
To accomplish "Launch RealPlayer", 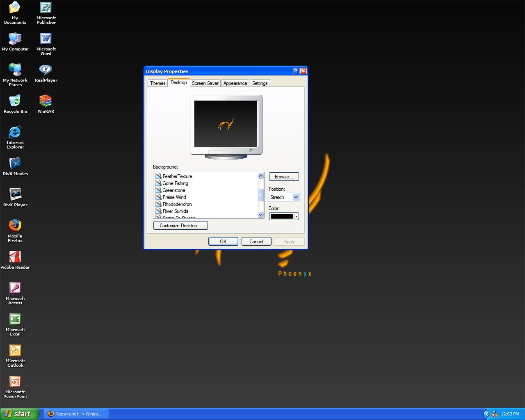I will click(x=46, y=69).
